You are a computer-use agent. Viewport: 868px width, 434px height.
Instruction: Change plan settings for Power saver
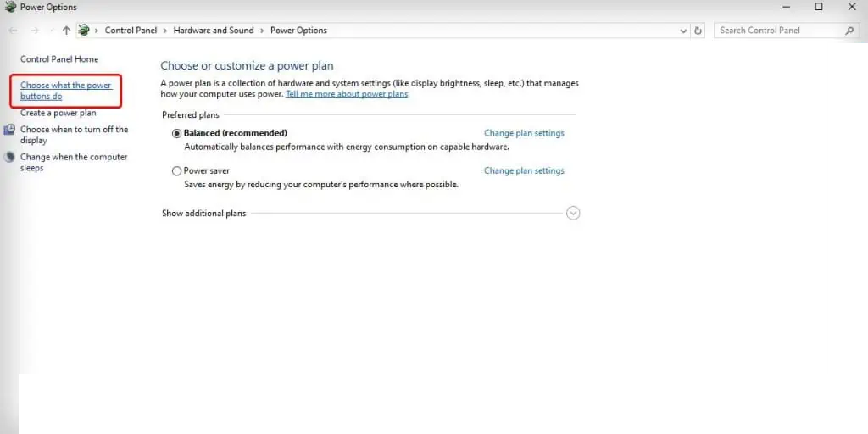(524, 170)
